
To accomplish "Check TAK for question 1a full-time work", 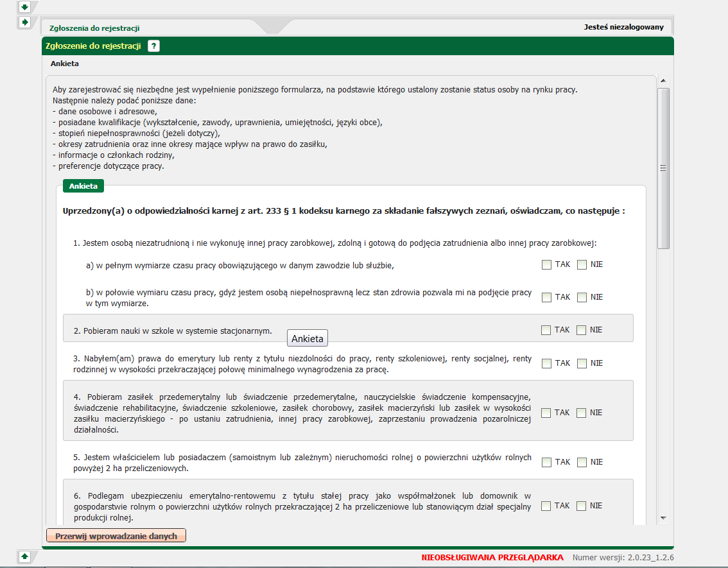I will [x=546, y=264].
